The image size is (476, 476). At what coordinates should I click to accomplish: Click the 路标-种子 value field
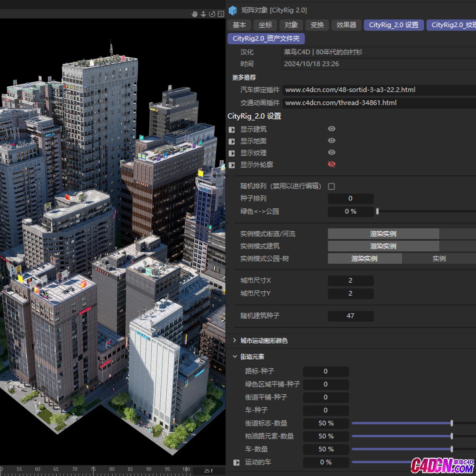point(326,371)
